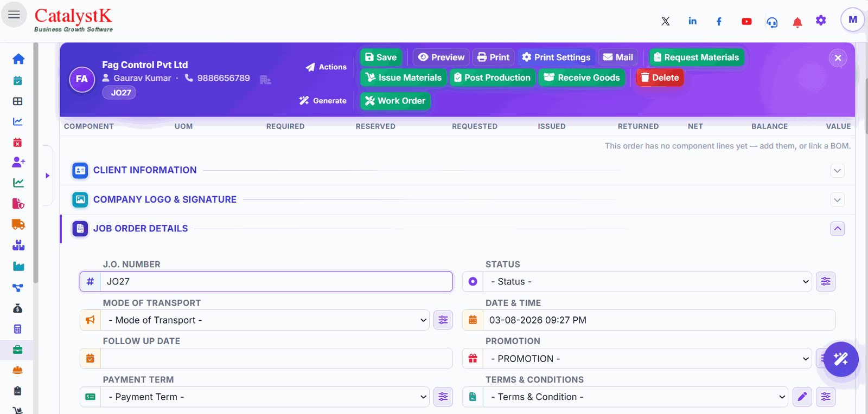Open Post Production
868x414 pixels.
coord(492,77)
